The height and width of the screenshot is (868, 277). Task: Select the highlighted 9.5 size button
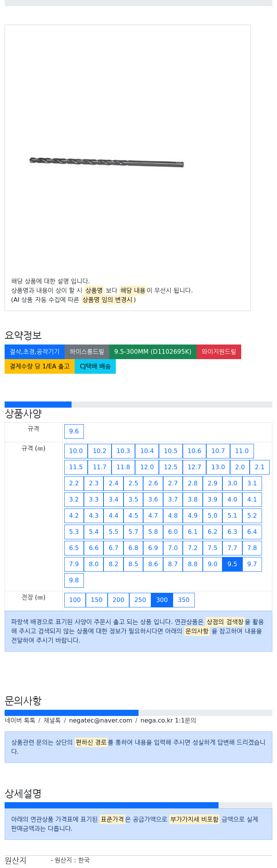(x=232, y=564)
